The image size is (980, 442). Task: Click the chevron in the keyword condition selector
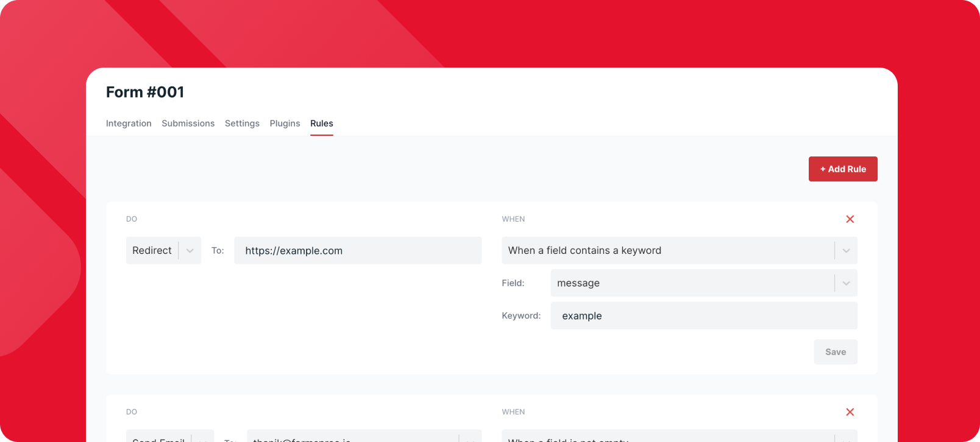point(846,251)
